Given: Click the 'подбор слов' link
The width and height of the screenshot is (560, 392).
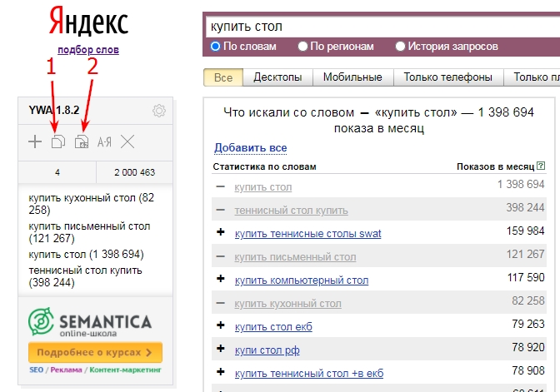Looking at the screenshot, I should [x=88, y=50].
